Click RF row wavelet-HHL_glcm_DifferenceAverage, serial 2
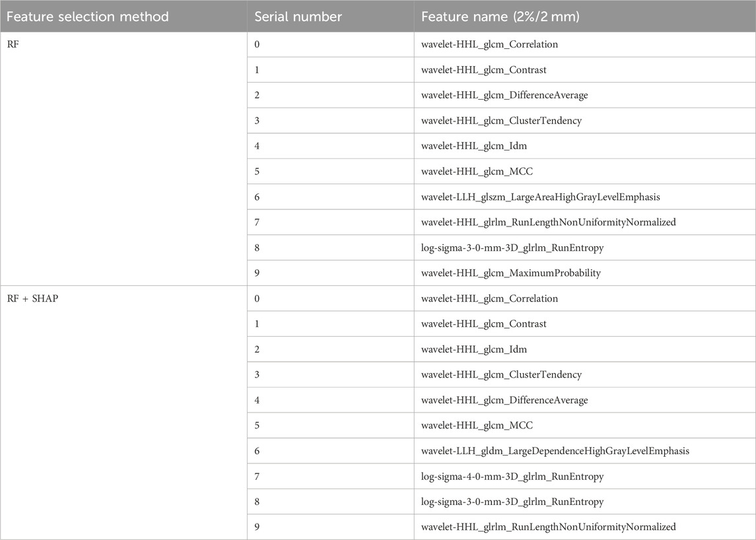Image resolution: width=756 pixels, height=540 pixels. point(585,95)
